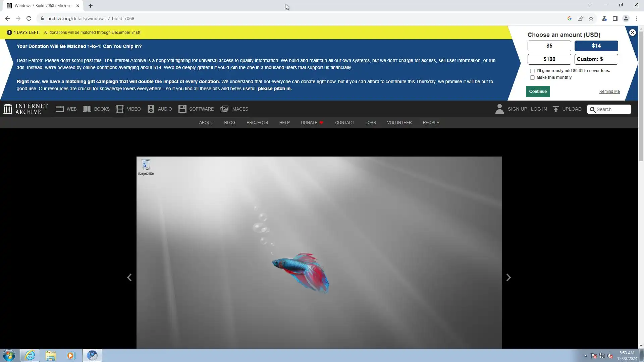Enable the cover fees checkbox

532,71
